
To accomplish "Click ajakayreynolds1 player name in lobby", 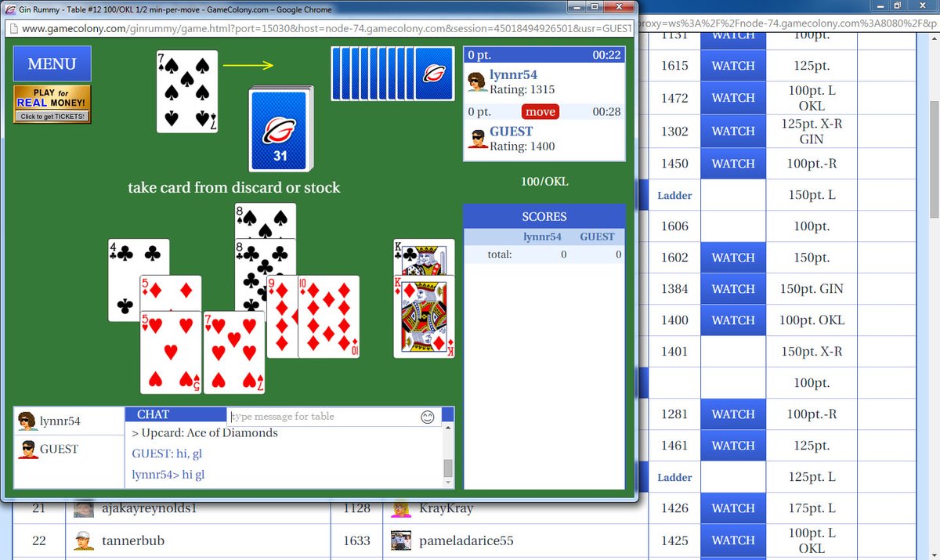I will [149, 508].
